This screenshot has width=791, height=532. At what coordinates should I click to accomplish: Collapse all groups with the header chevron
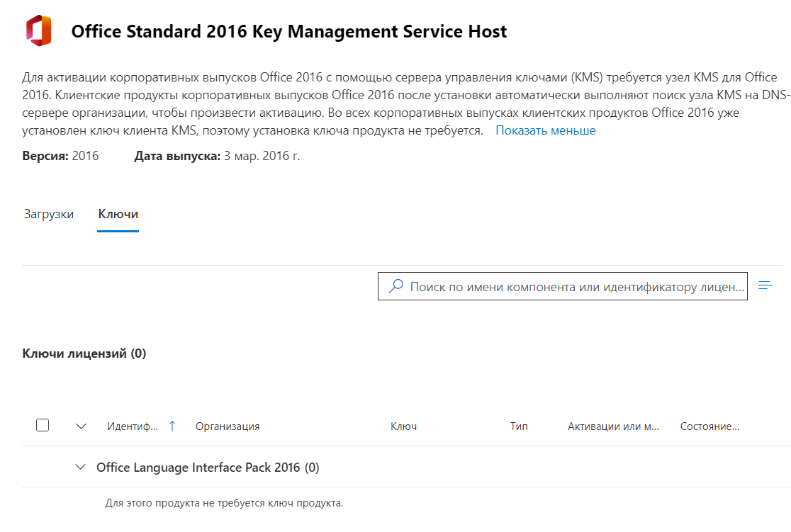pos(81,426)
